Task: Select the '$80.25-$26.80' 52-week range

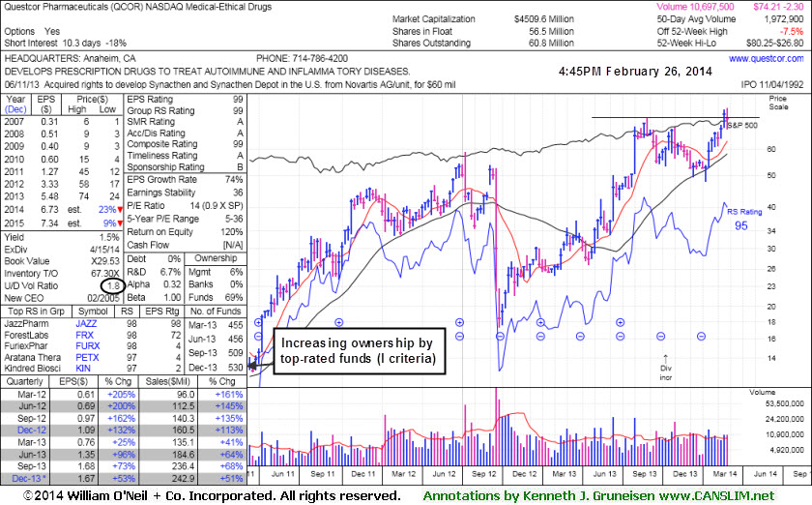Action: 775,43
